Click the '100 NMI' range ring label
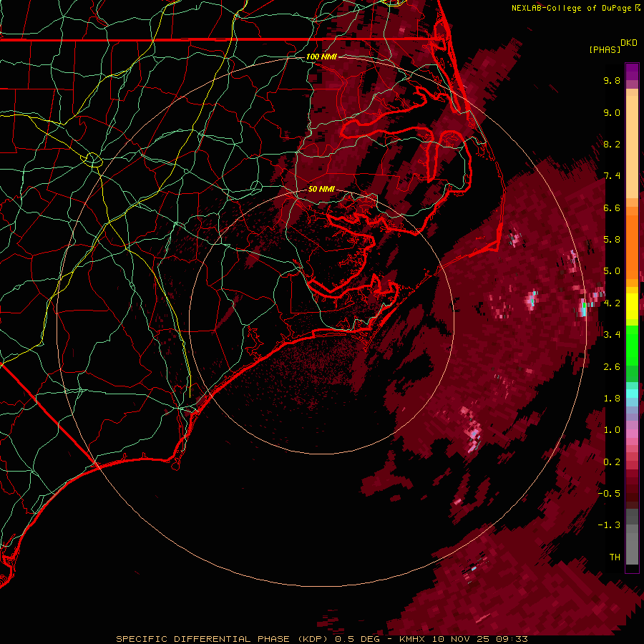The height and width of the screenshot is (644, 644). point(321,57)
